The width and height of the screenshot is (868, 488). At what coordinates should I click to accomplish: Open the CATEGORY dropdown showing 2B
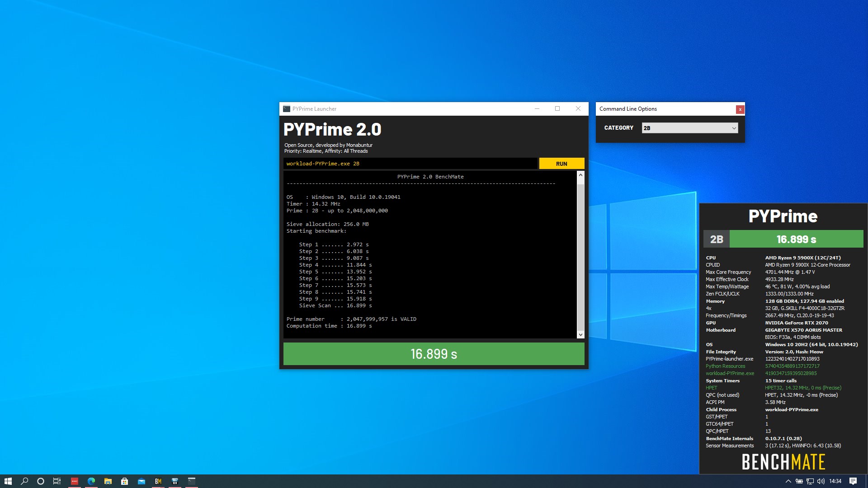pos(690,128)
